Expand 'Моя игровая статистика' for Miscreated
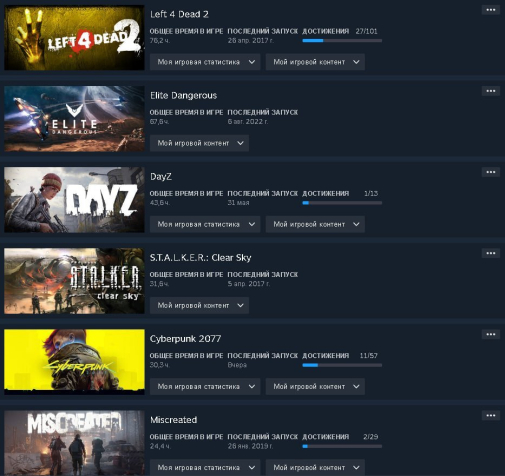This screenshot has height=476, width=505. coord(205,467)
